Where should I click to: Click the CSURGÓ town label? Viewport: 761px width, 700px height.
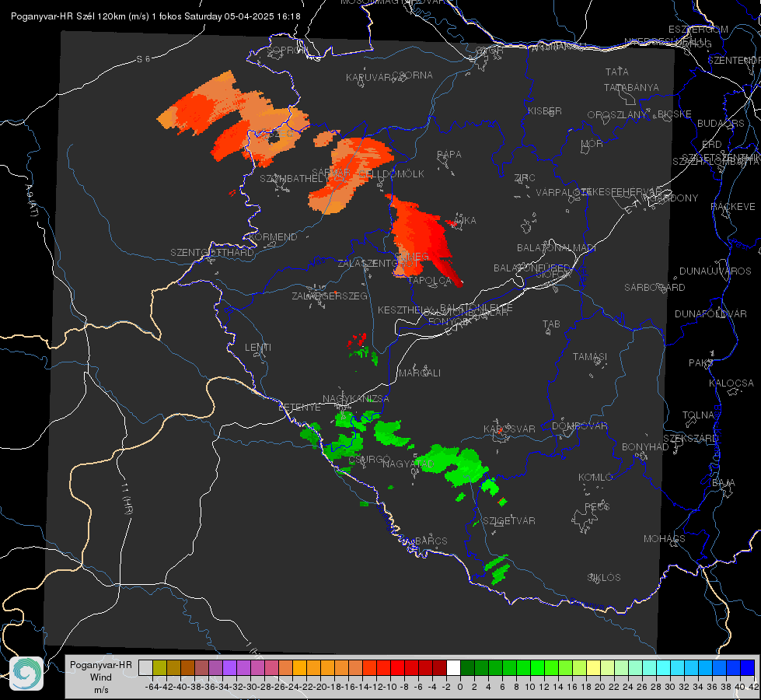(x=369, y=460)
